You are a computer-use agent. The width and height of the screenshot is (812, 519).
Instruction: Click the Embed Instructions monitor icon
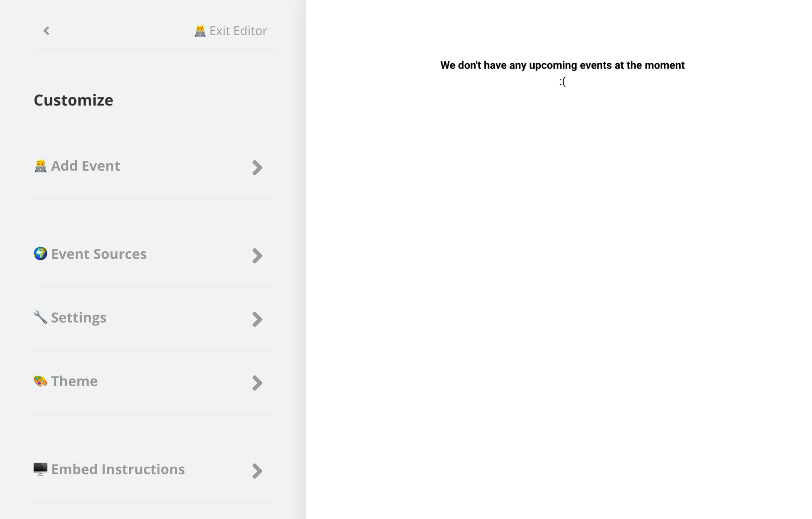point(40,468)
